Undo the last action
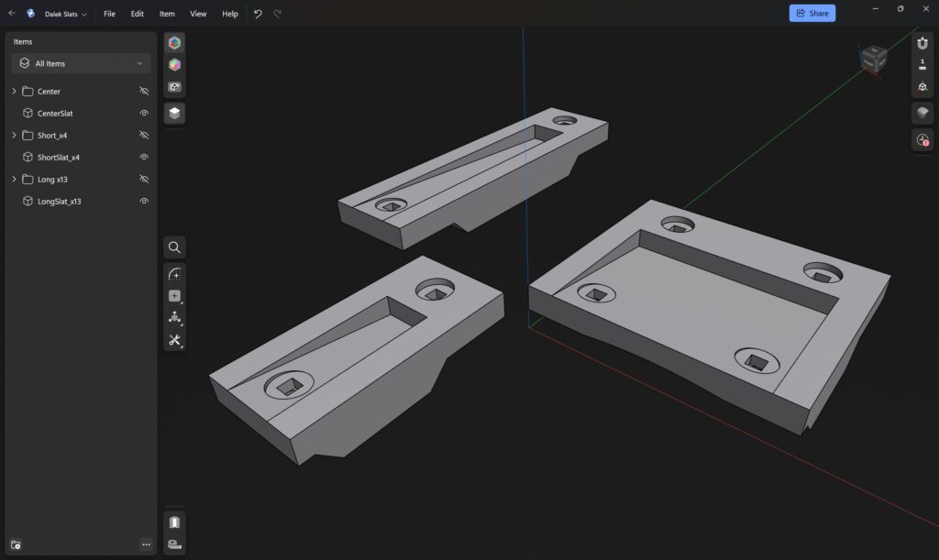This screenshot has width=939, height=560. click(258, 14)
